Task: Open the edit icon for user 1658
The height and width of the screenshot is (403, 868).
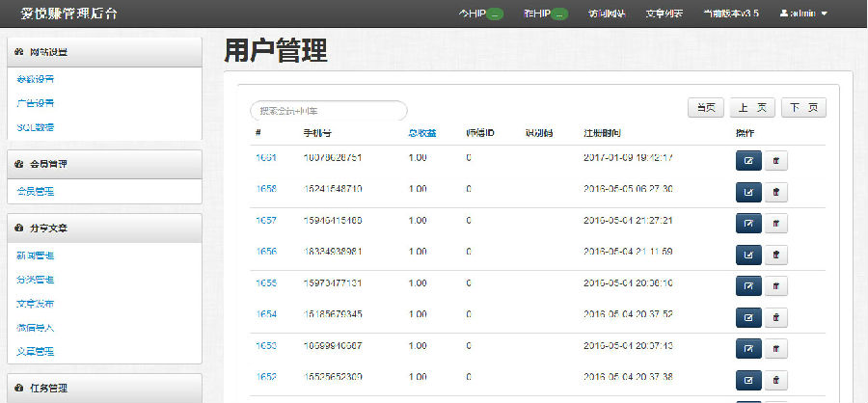Action: coord(748,192)
